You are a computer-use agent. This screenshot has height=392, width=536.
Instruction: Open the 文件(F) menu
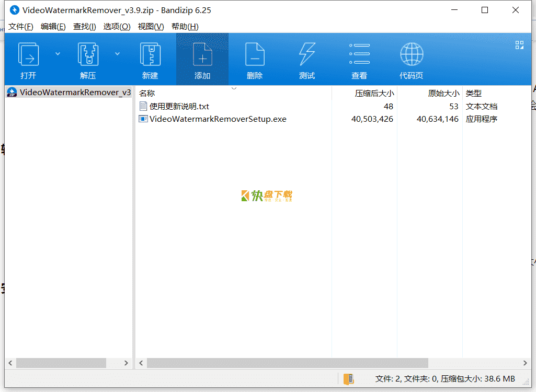(21, 26)
